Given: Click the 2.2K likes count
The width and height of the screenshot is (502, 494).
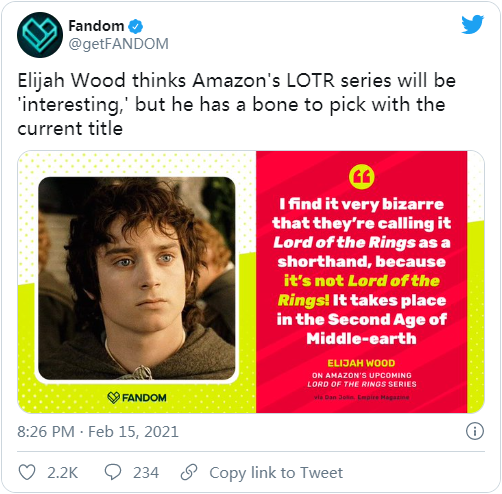Looking at the screenshot, I should point(62,473).
